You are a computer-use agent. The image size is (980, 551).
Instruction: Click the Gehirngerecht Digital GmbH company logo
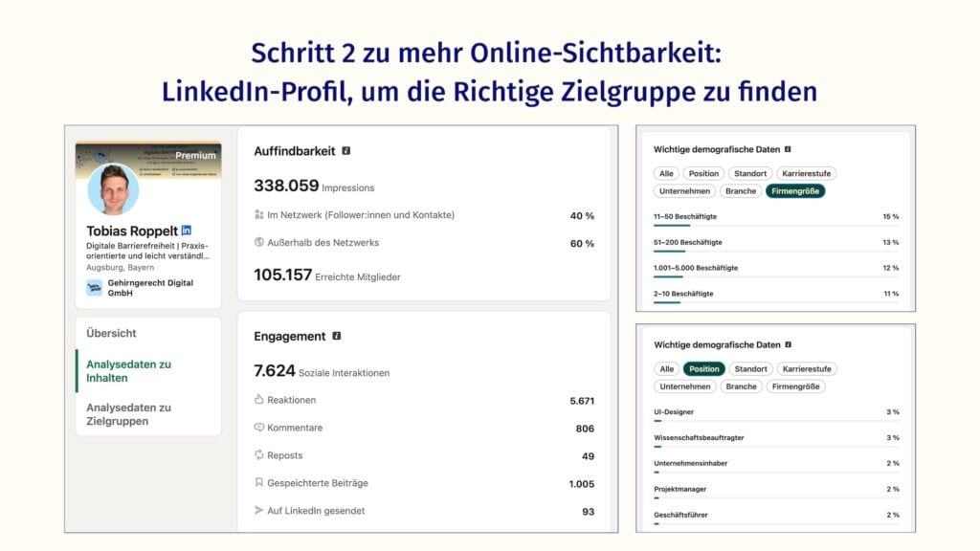(95, 287)
